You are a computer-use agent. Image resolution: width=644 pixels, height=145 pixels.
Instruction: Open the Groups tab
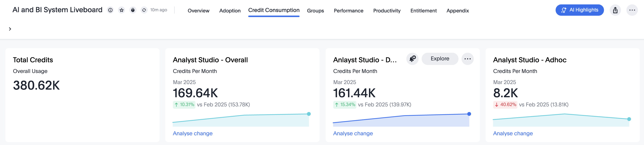(316, 11)
